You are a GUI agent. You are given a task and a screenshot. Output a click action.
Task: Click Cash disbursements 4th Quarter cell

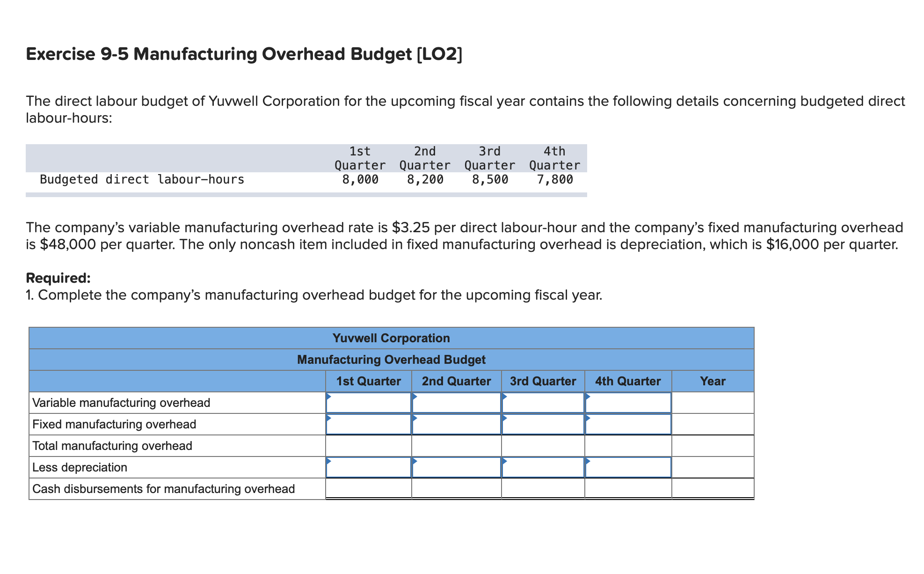(628, 489)
